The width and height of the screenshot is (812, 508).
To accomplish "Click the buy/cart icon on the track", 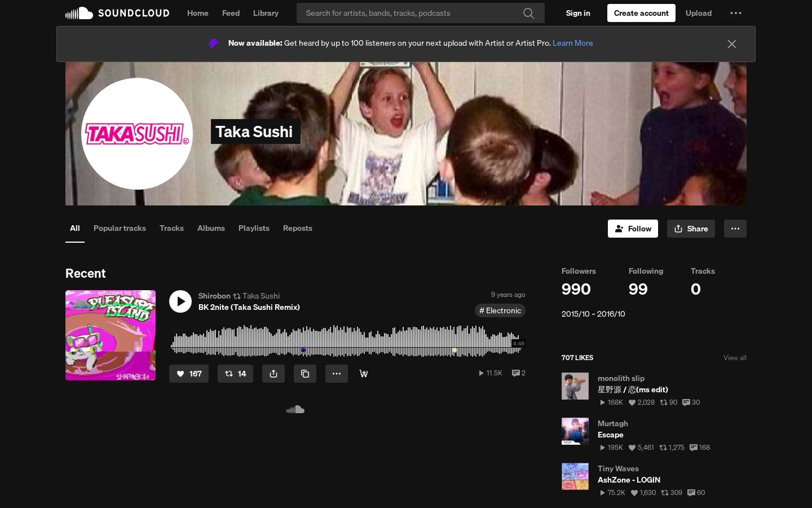I will [x=364, y=374].
